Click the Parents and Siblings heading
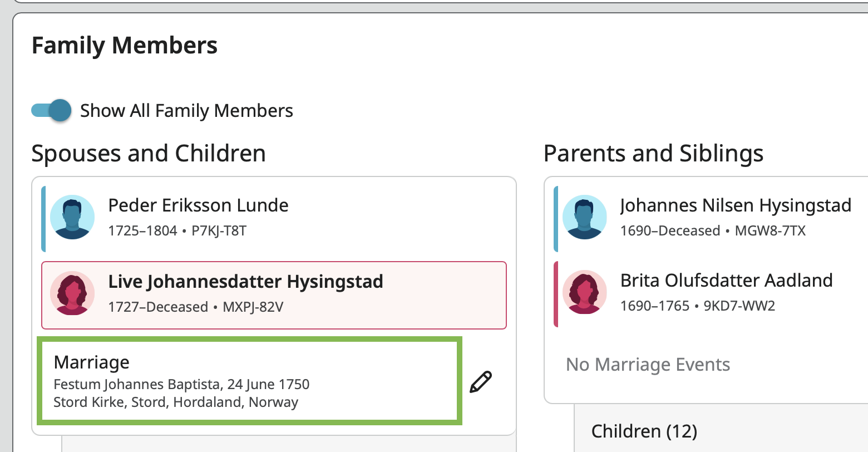 click(653, 154)
